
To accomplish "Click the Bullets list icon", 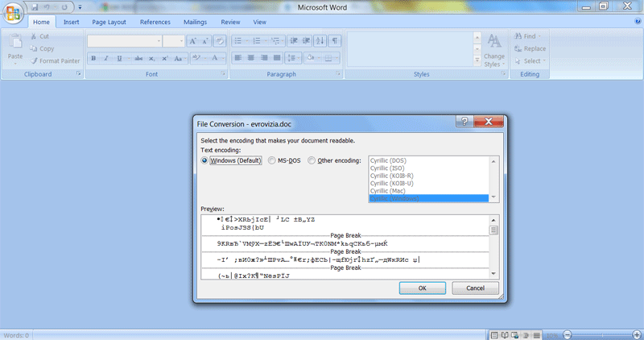I will (x=237, y=41).
